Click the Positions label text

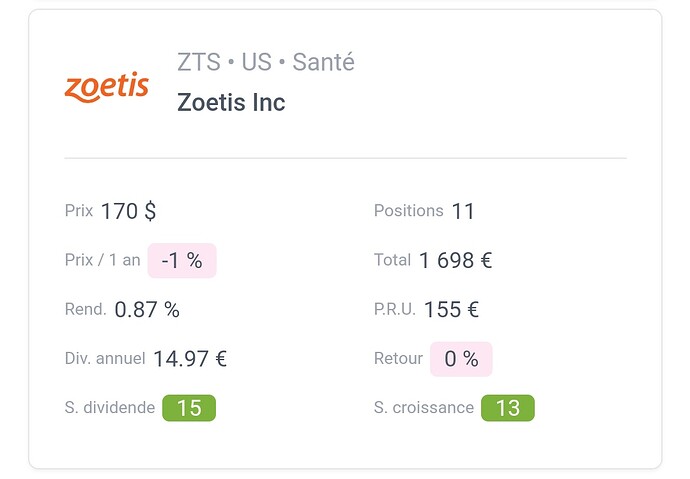409,211
